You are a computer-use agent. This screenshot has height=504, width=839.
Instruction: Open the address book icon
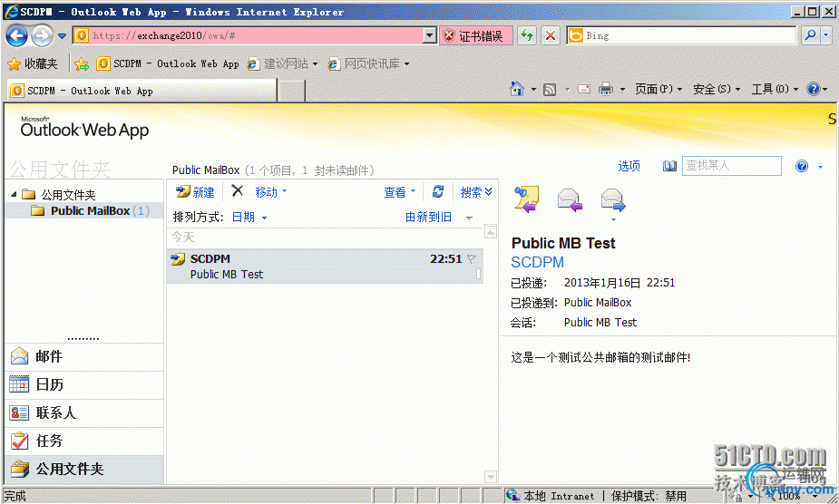point(669,166)
